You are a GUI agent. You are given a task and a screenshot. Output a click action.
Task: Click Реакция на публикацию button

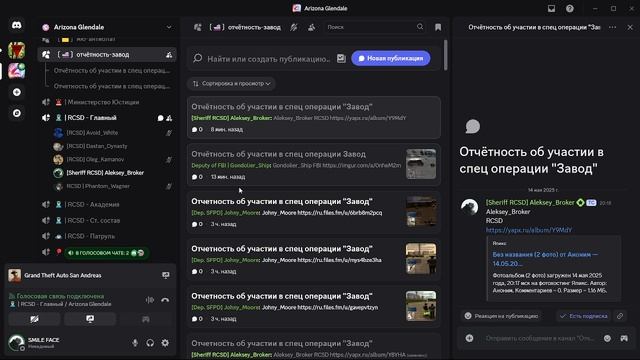tap(502, 316)
